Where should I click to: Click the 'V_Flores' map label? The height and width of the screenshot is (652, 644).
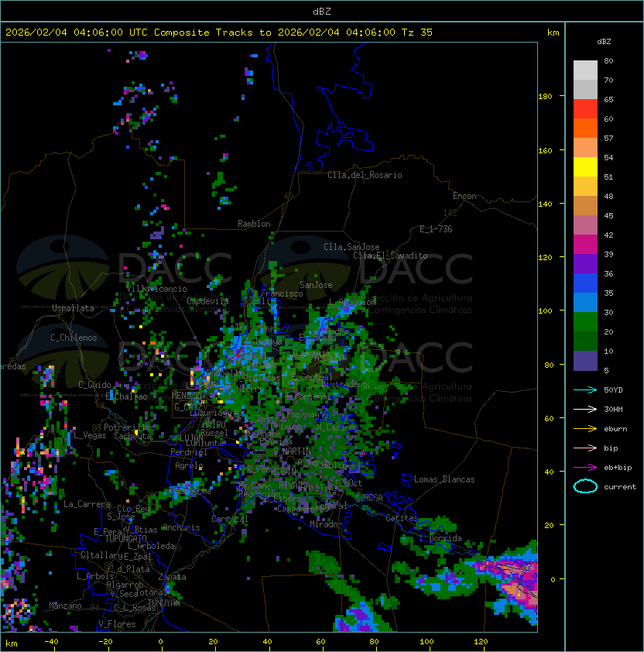[117, 624]
